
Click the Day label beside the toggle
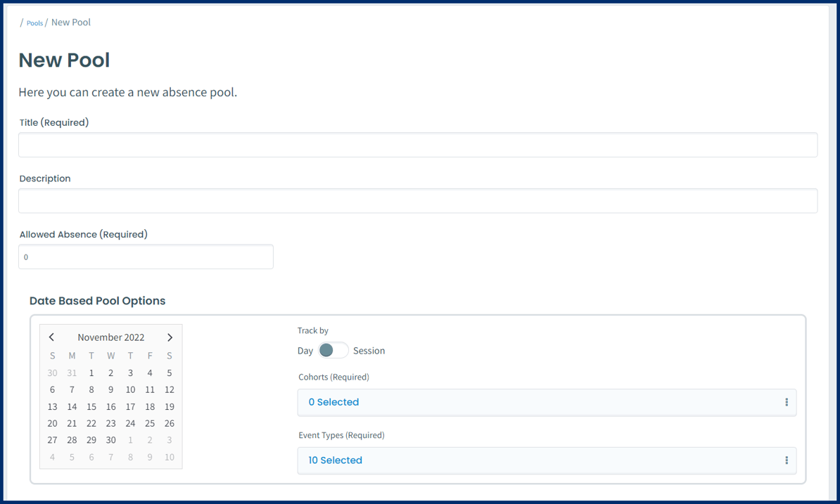click(305, 350)
